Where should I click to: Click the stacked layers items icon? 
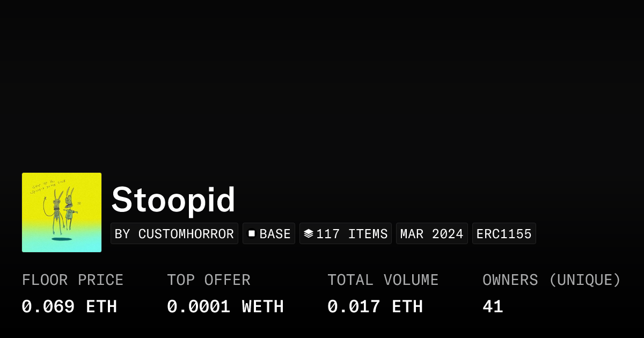point(308,234)
